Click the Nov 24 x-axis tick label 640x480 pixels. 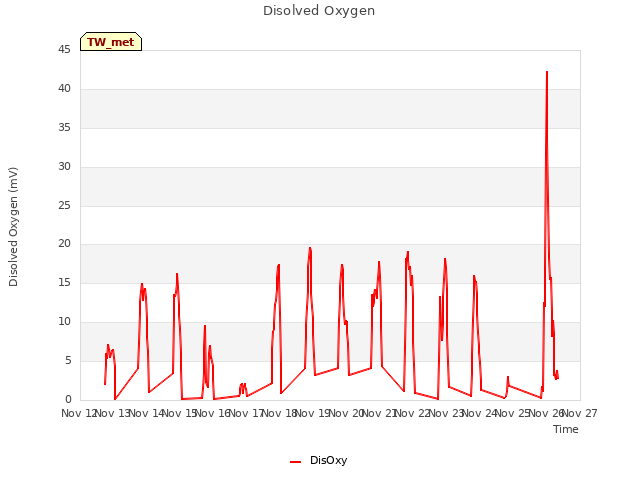[x=480, y=413]
